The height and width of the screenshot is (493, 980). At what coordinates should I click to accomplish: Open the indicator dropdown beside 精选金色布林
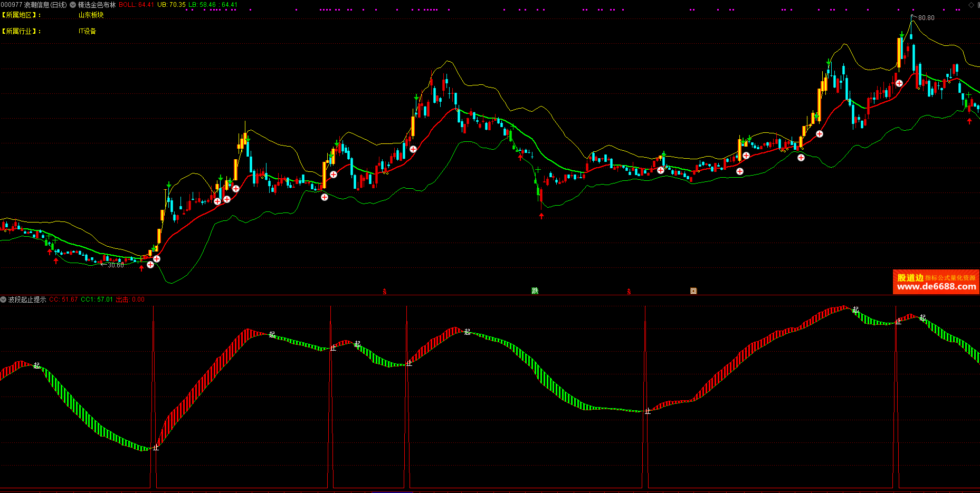point(73,5)
